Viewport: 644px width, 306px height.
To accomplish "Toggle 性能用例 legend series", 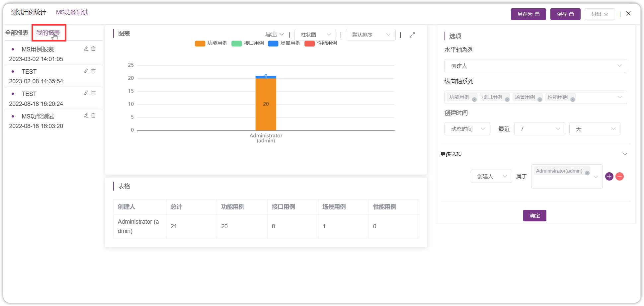I will click(321, 43).
